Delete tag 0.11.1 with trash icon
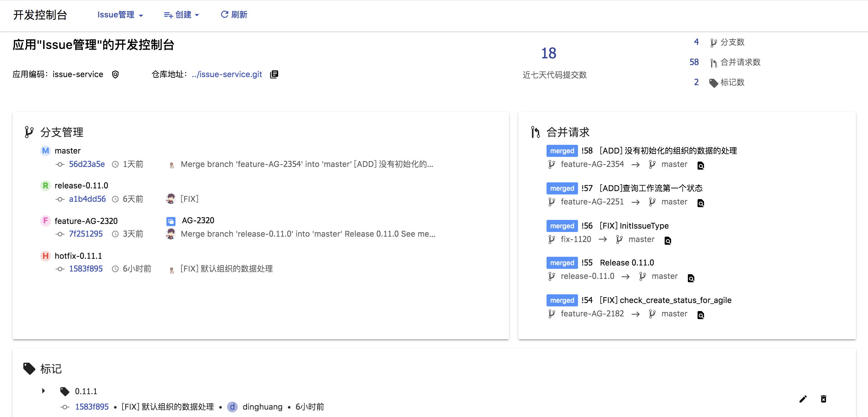This screenshot has width=868, height=417. (823, 399)
